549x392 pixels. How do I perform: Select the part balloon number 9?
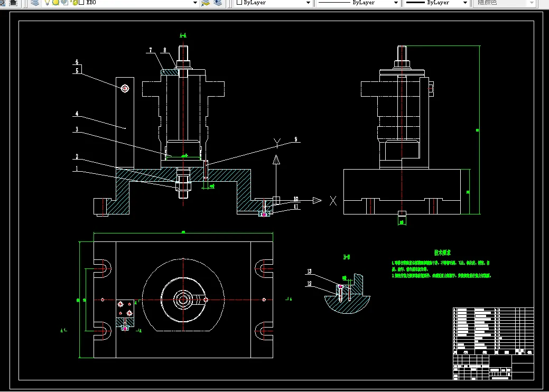tap(296, 139)
